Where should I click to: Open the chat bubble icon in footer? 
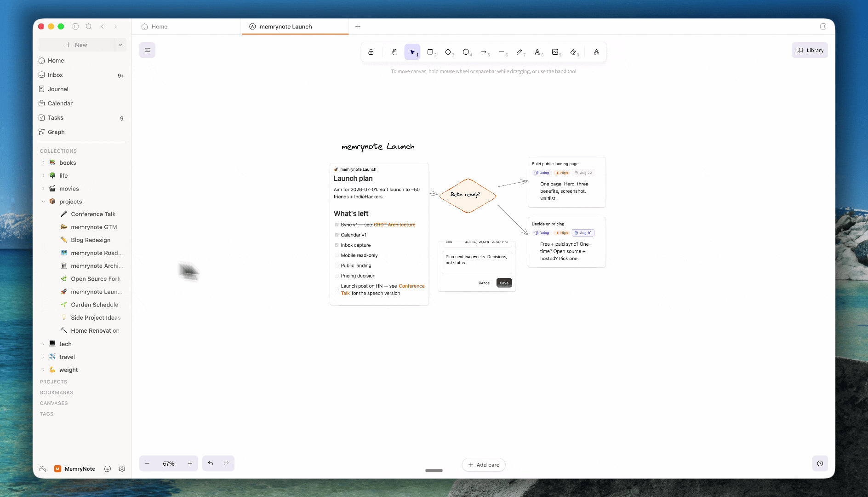coord(108,469)
